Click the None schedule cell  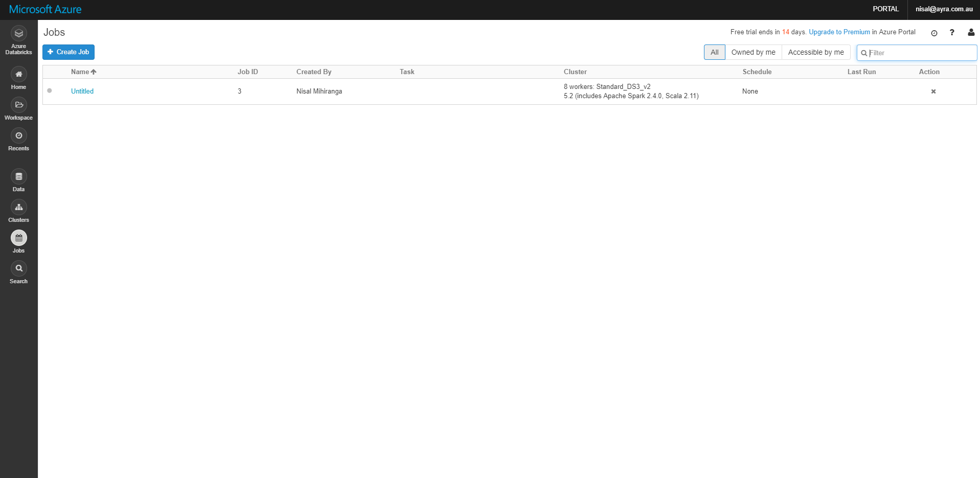(750, 92)
